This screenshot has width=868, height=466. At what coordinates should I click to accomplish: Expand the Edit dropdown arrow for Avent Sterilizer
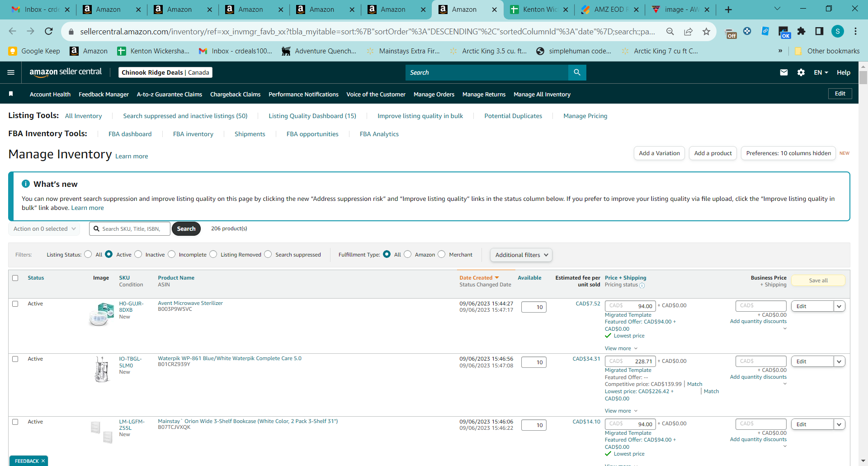click(839, 306)
